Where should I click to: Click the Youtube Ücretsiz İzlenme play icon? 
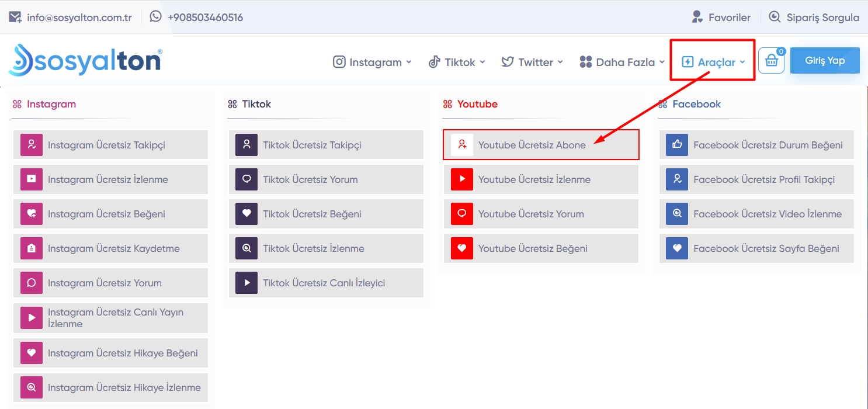(462, 179)
